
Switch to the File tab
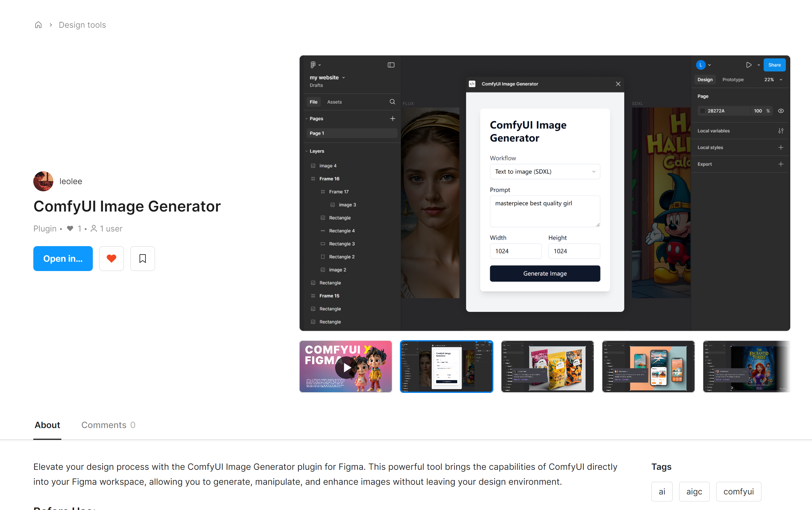click(314, 102)
